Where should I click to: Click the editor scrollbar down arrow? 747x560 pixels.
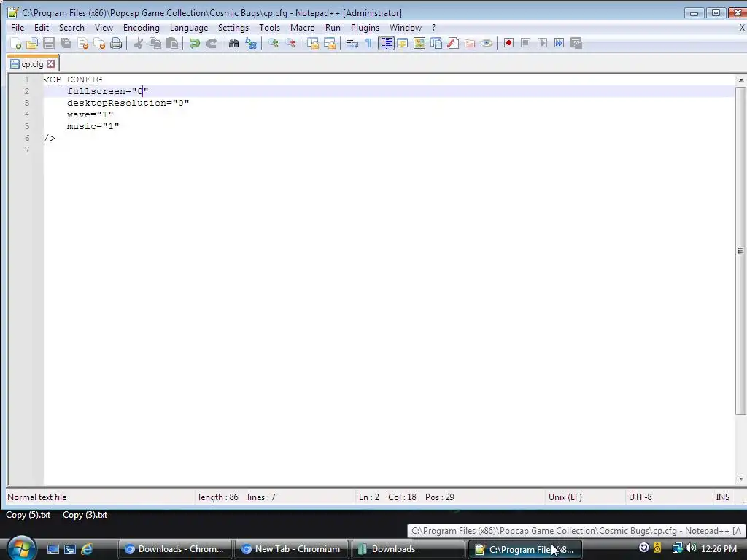click(x=741, y=479)
